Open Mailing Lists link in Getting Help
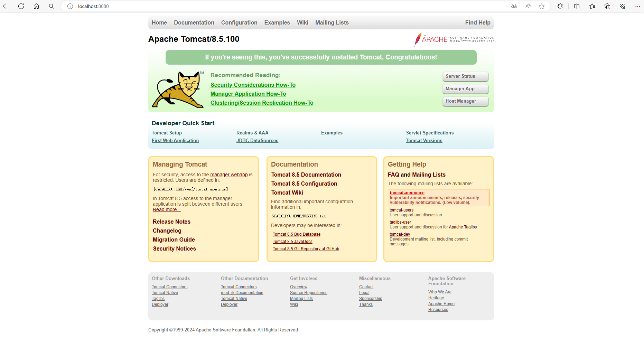 click(x=429, y=175)
